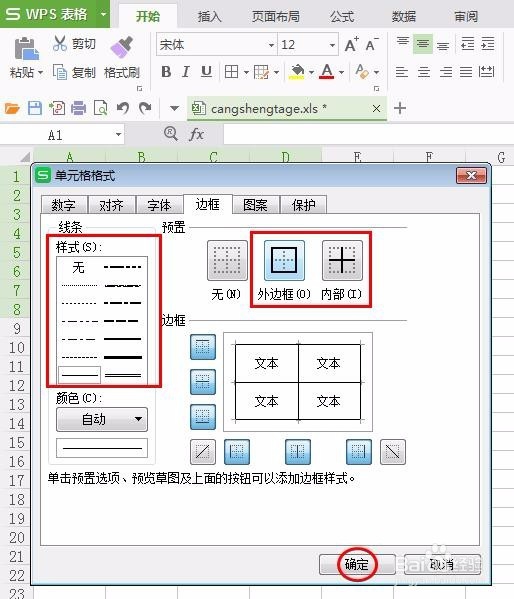Click the zoom magnifier icon by formula bar

coord(170,134)
